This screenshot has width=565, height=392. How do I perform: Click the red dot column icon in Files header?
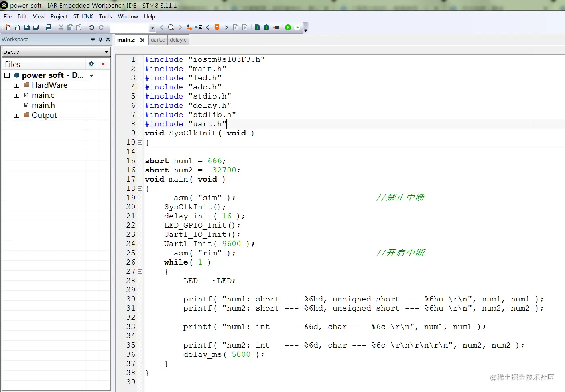click(x=103, y=64)
